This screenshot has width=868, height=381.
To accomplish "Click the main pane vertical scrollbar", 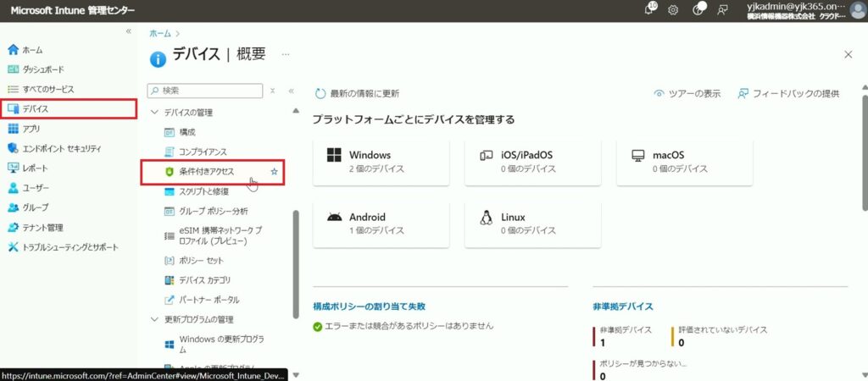I will click(865, 152).
